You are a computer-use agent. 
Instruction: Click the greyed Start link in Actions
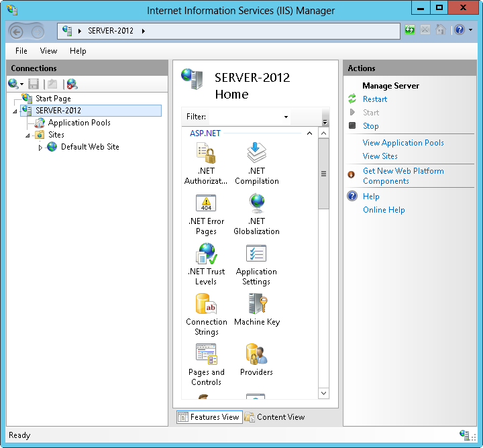pyautogui.click(x=370, y=113)
